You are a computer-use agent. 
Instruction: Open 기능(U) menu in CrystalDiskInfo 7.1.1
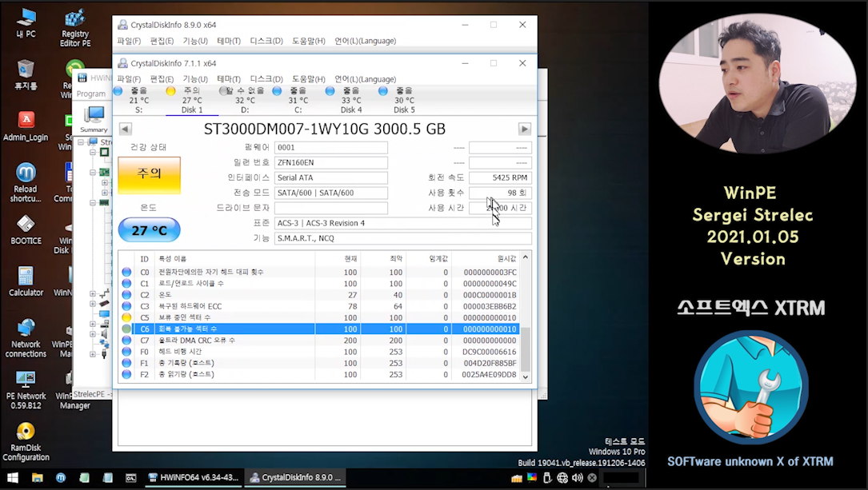pos(195,79)
